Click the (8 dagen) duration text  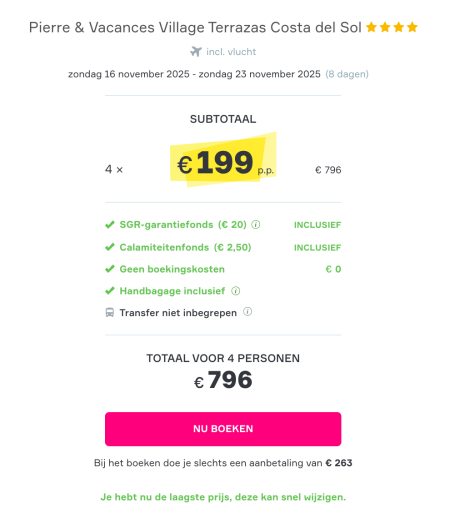point(347,74)
